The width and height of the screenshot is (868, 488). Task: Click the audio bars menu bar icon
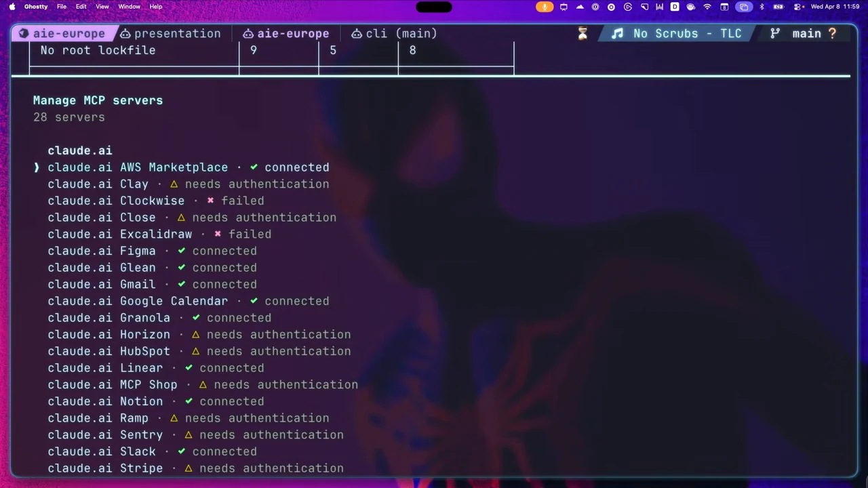659,7
